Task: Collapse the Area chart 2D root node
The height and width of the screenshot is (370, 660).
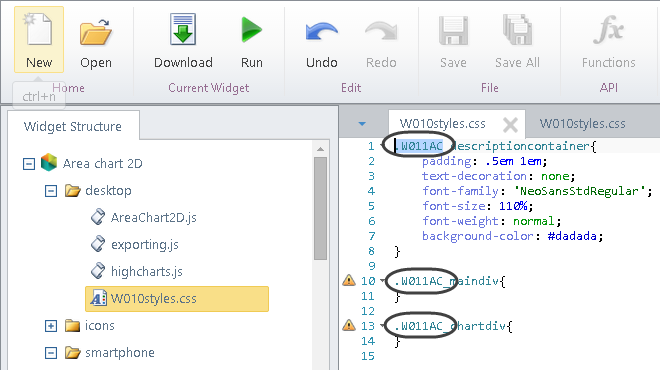Action: (x=29, y=164)
